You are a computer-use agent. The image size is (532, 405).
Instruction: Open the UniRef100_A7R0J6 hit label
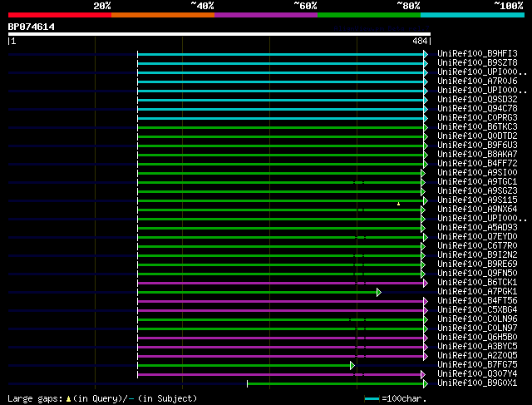tap(477, 81)
